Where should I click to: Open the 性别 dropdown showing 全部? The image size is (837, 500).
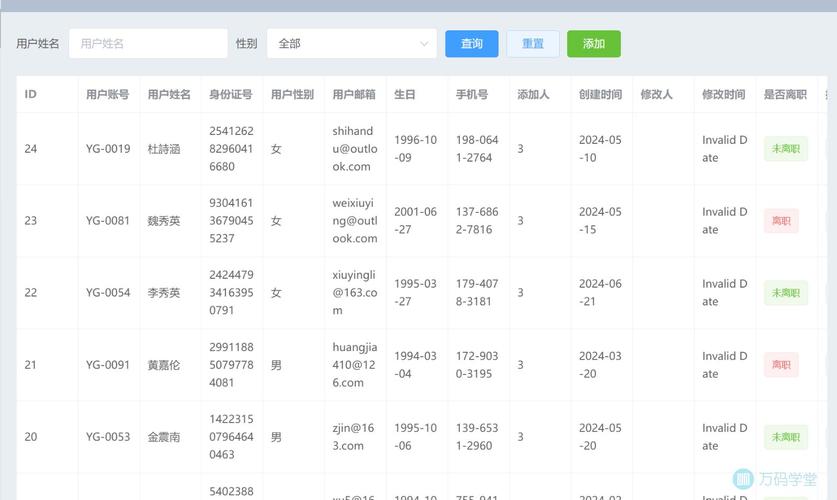point(352,44)
